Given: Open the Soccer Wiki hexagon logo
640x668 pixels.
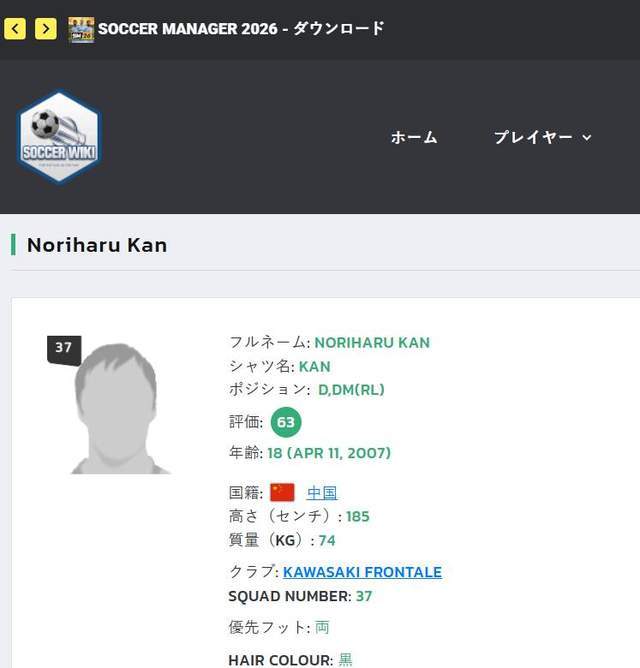Looking at the screenshot, I should coord(59,137).
